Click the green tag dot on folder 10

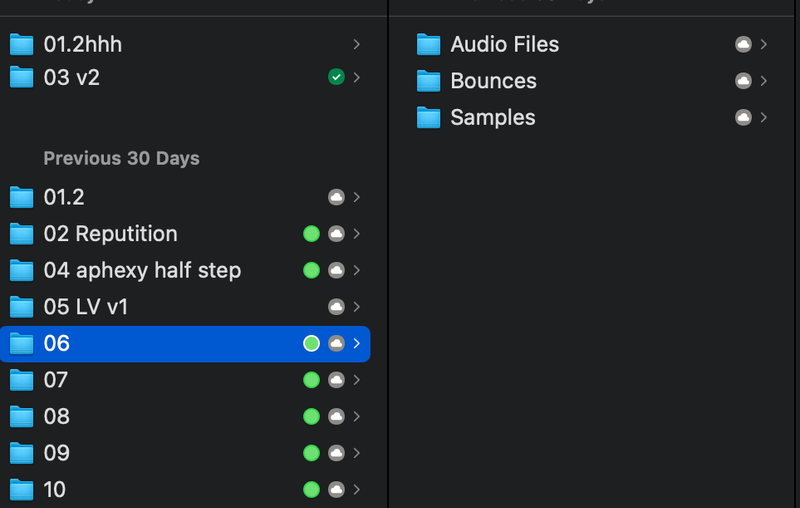point(311,490)
